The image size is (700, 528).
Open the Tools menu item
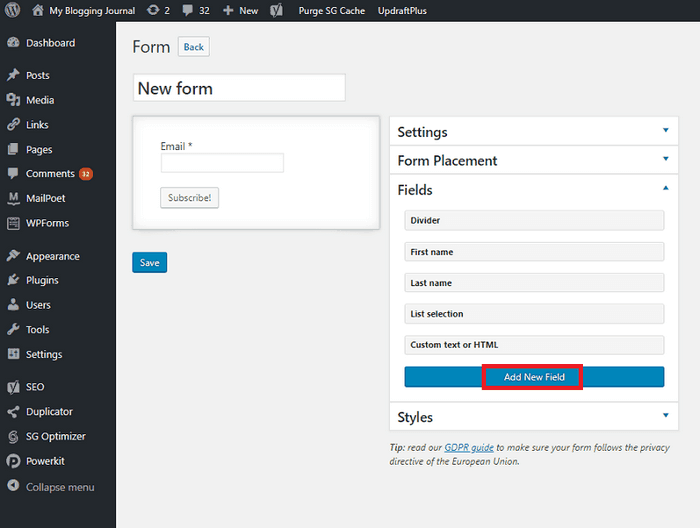click(38, 330)
